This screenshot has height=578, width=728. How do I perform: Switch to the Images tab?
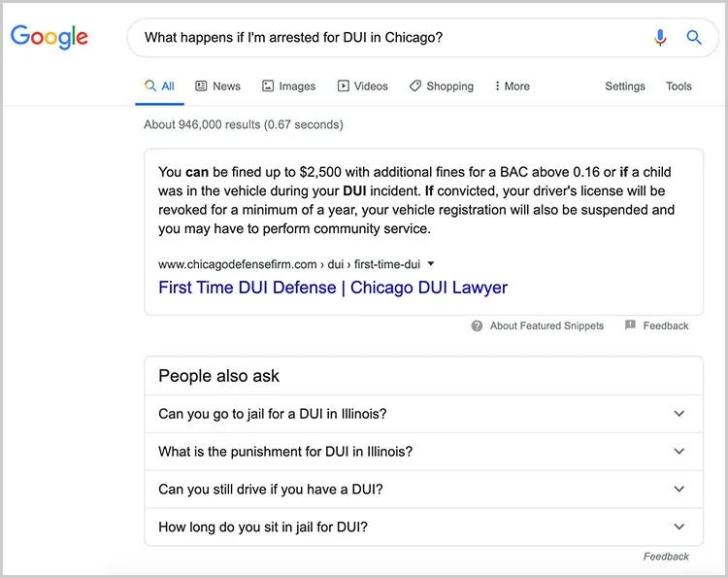289,85
